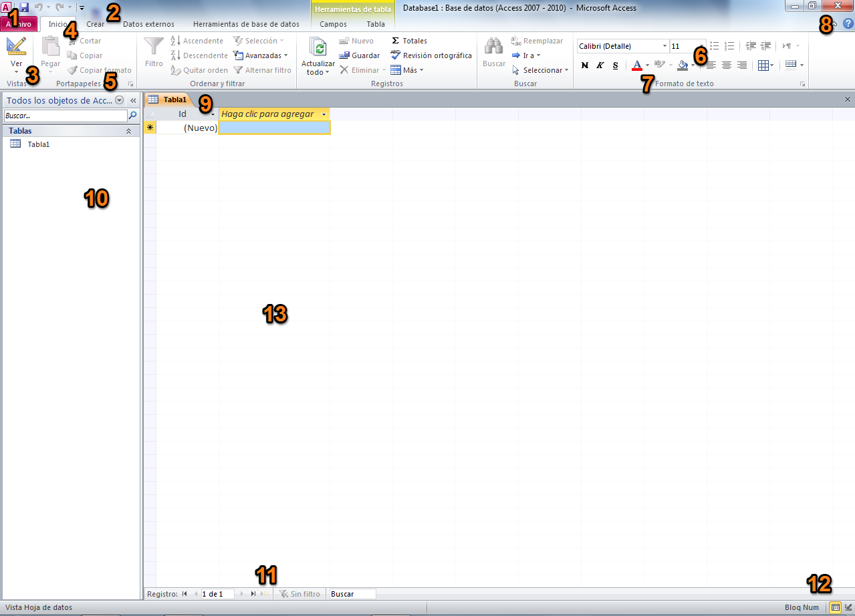855x616 pixels.
Task: Click the Actualizar todo refresh icon
Action: (318, 47)
